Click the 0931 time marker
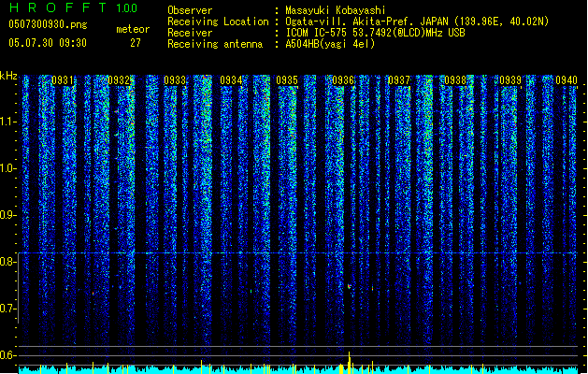588x374 pixels. [63, 80]
